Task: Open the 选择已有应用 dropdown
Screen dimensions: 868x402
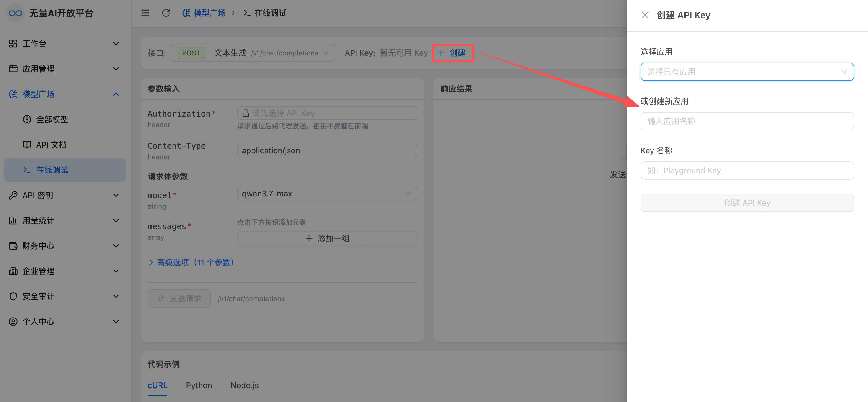Action: pos(747,72)
